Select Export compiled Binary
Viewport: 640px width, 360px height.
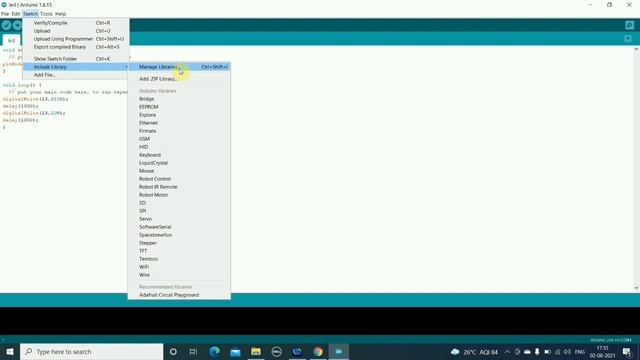pos(76,47)
